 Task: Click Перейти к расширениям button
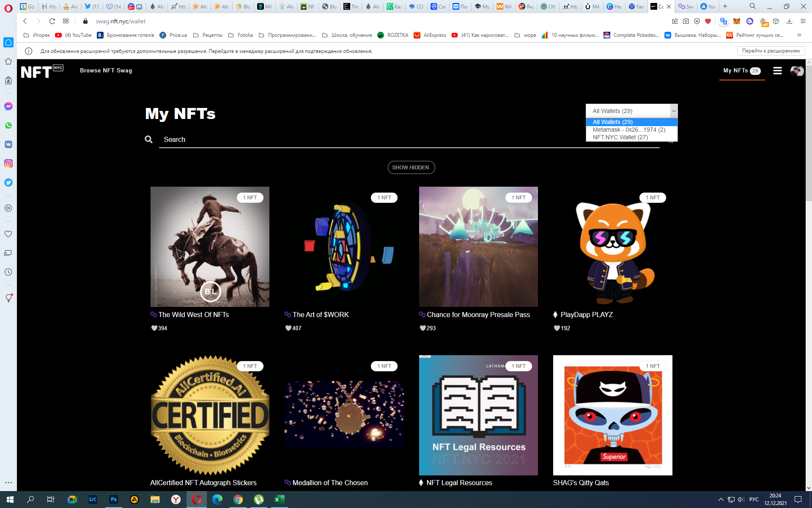pos(771,51)
